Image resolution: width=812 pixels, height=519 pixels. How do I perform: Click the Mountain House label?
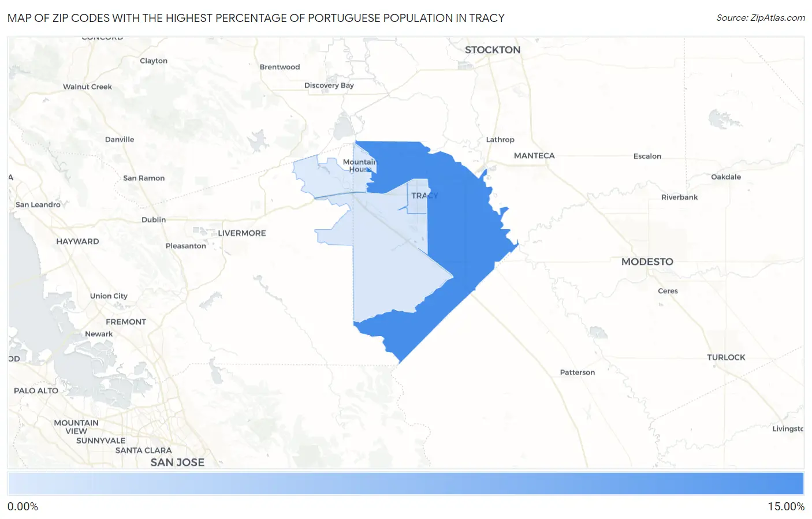[x=360, y=166]
